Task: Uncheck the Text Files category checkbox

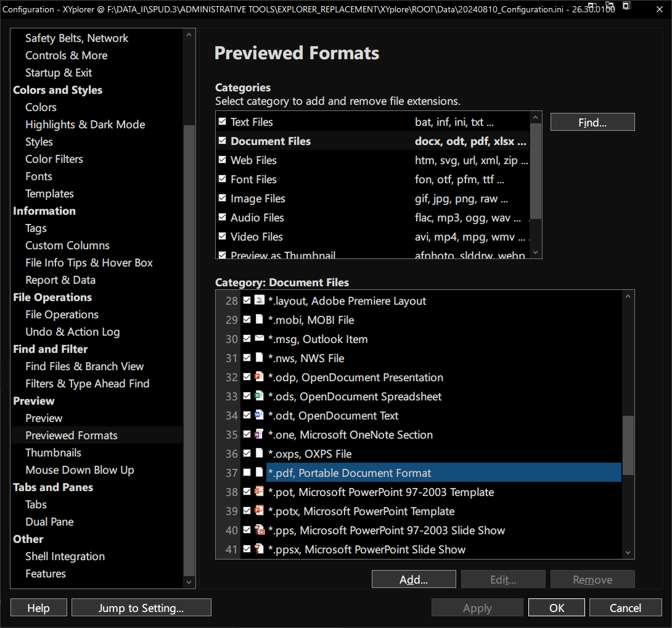Action: point(223,122)
